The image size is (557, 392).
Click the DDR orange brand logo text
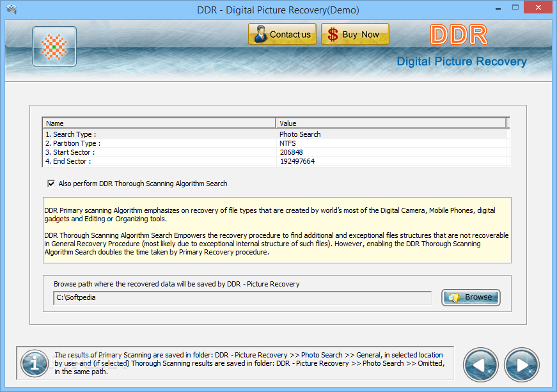tap(459, 35)
